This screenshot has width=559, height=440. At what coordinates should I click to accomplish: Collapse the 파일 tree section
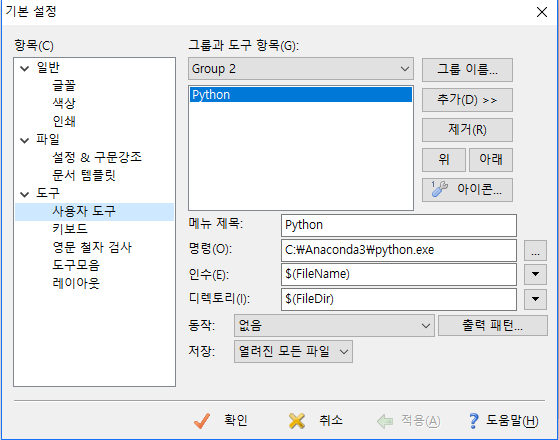[24, 140]
